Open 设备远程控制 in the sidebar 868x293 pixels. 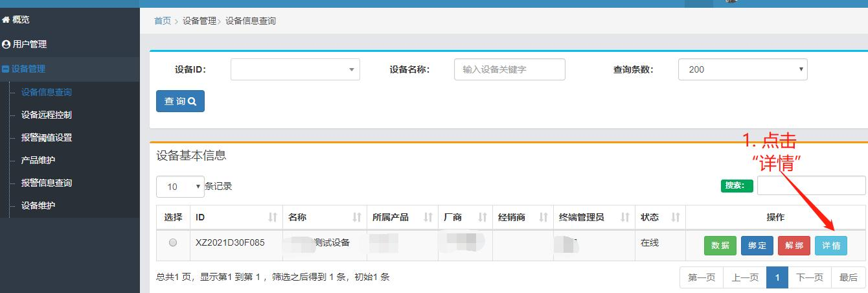click(x=46, y=115)
